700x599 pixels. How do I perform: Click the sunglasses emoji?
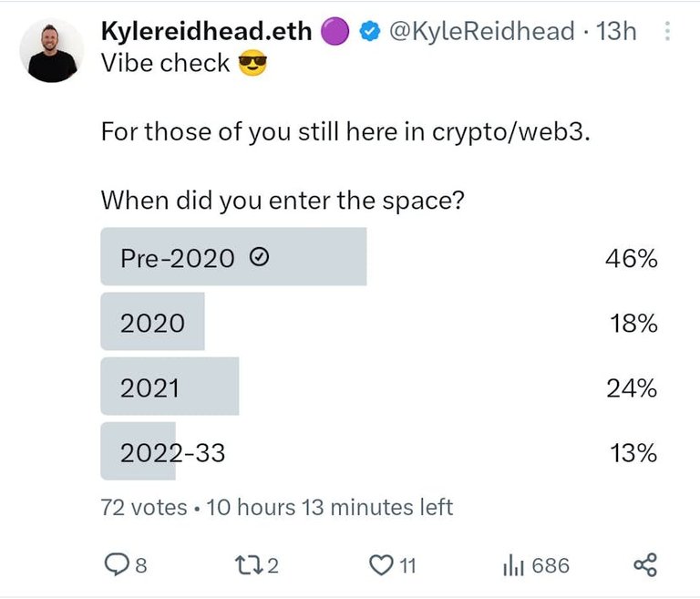click(252, 63)
